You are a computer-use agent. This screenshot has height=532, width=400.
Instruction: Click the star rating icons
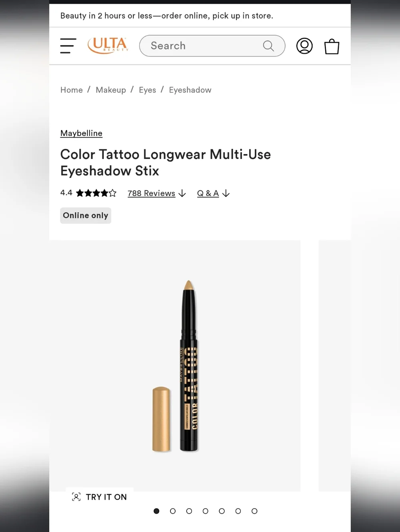click(x=96, y=193)
